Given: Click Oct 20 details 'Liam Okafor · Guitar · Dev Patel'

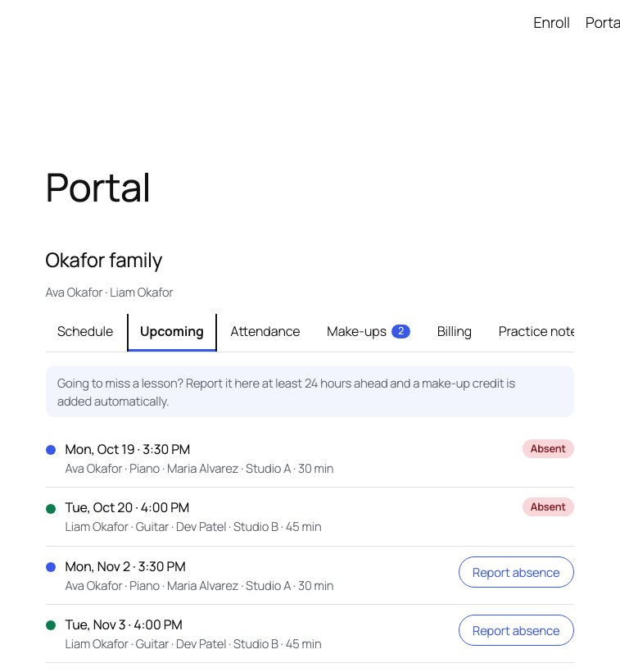Looking at the screenshot, I should (x=146, y=527).
